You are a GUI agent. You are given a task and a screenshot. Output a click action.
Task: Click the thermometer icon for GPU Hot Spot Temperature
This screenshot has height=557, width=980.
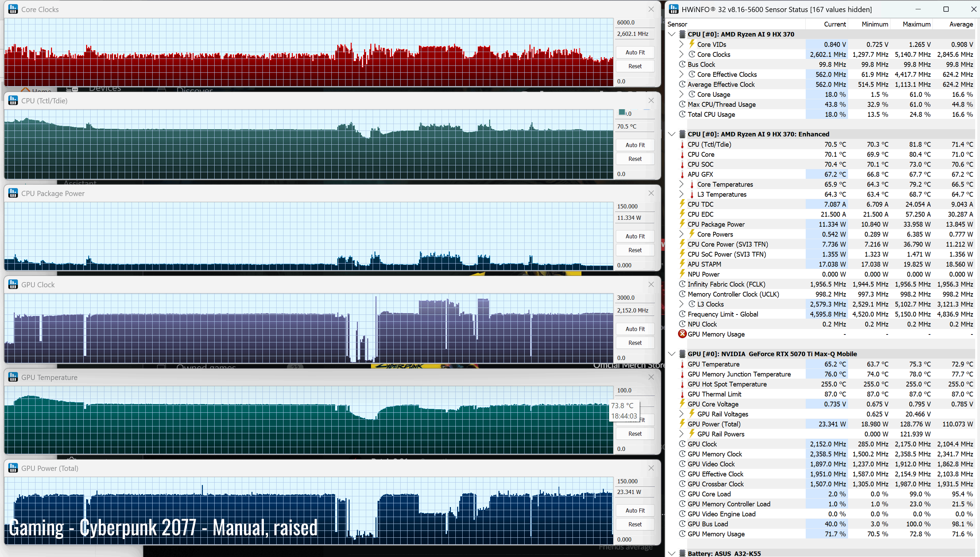[x=682, y=384]
